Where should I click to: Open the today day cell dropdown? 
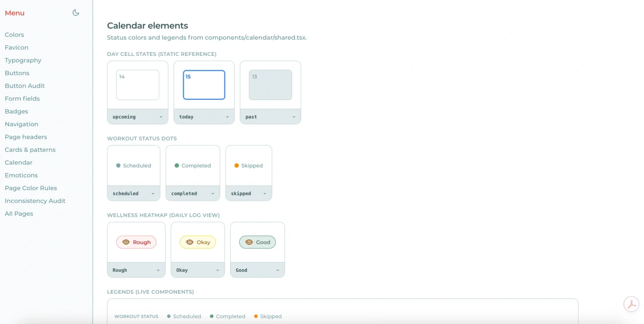click(x=204, y=117)
